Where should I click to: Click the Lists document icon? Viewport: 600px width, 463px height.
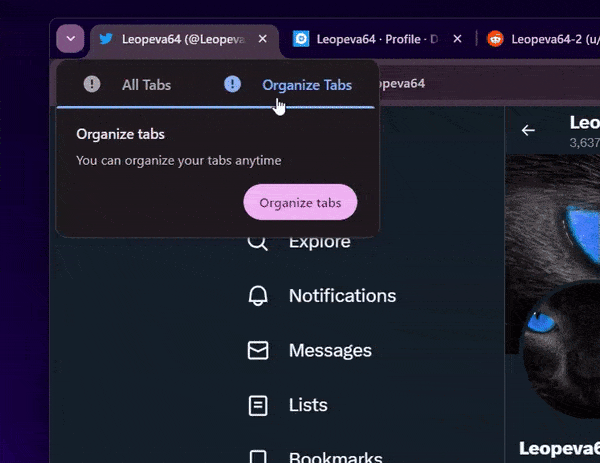[x=258, y=406]
